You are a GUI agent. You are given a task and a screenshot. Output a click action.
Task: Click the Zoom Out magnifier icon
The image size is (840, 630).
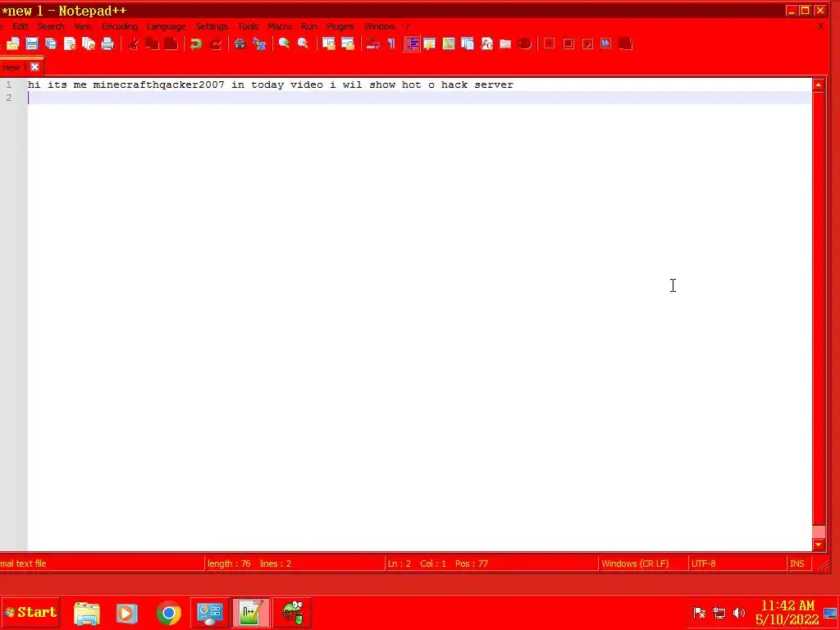click(304, 44)
